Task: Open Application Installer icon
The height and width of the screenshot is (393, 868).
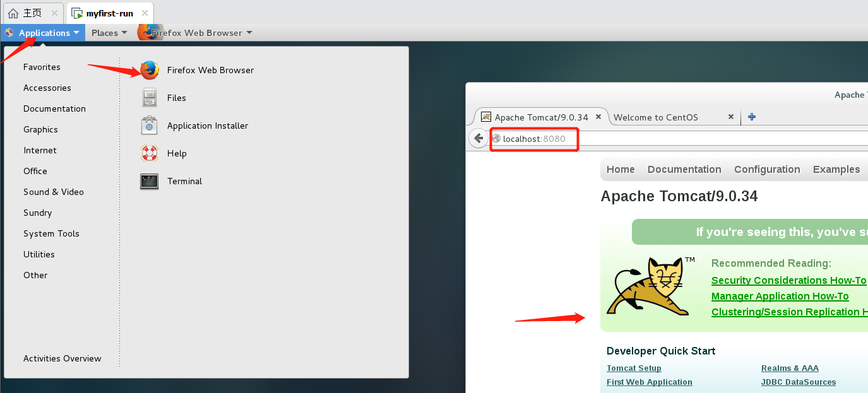Action: [149, 126]
